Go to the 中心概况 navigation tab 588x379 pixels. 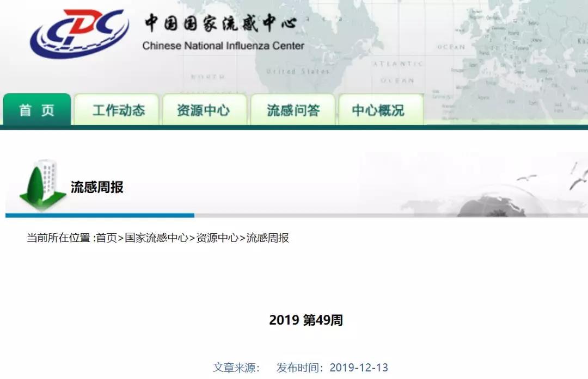[378, 110]
